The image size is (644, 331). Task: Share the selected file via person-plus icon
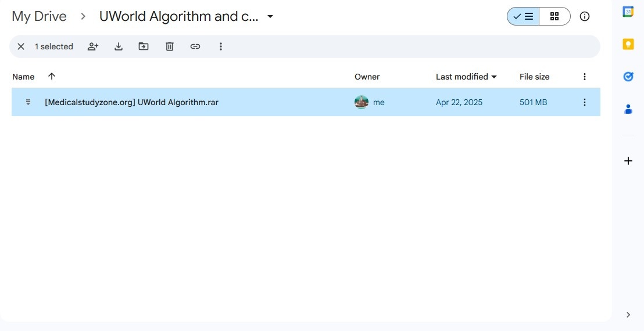coord(93,46)
